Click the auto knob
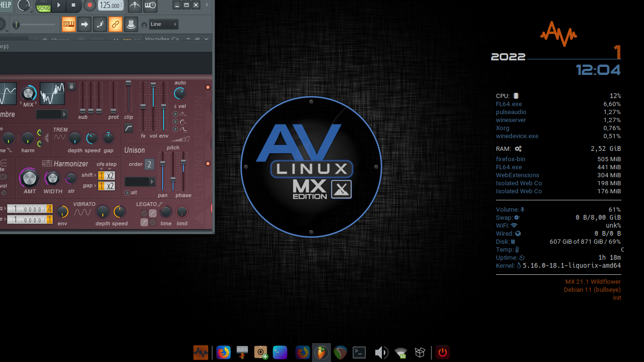 (180, 93)
